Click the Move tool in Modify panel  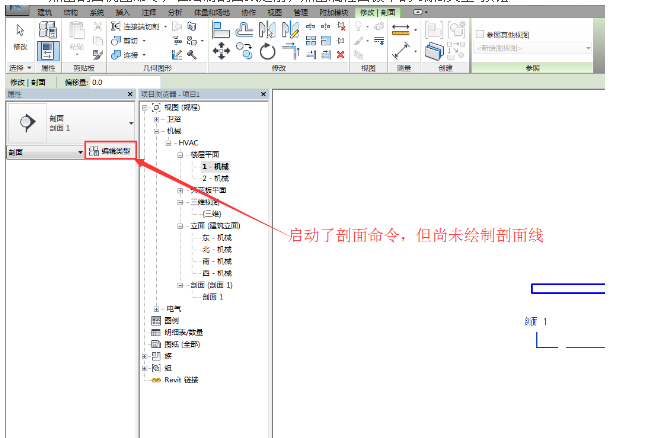click(221, 50)
